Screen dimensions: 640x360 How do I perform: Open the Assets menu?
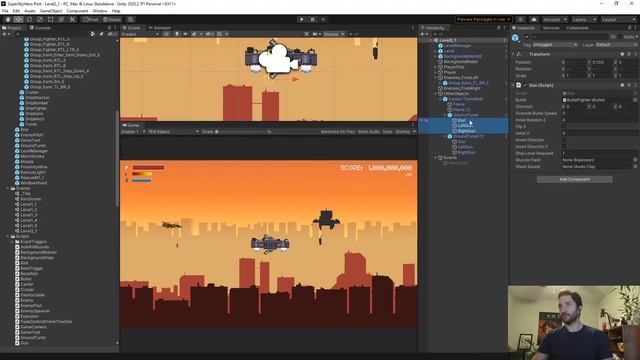(29, 11)
